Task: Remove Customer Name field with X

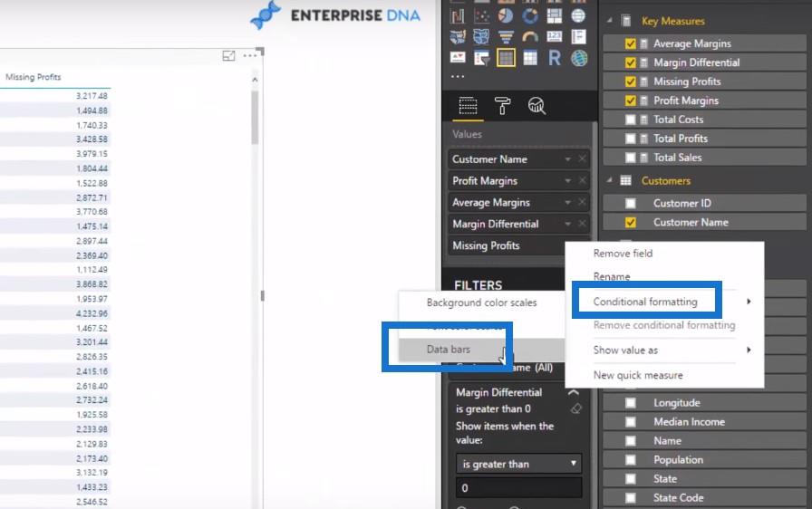Action: point(583,159)
